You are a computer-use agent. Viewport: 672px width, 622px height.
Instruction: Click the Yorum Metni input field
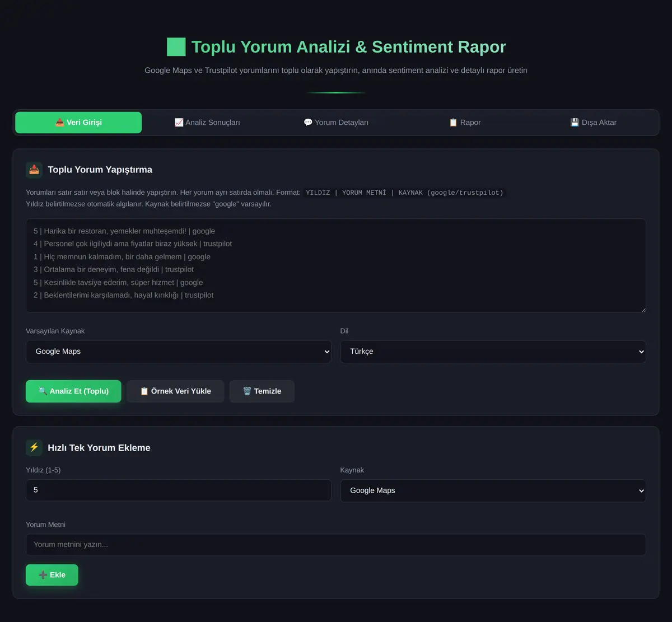click(x=336, y=545)
